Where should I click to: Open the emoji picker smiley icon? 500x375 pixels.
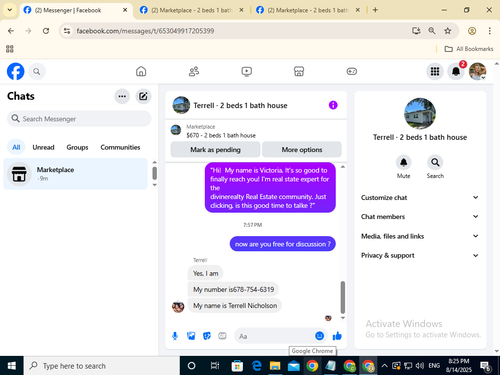pyautogui.click(x=319, y=336)
